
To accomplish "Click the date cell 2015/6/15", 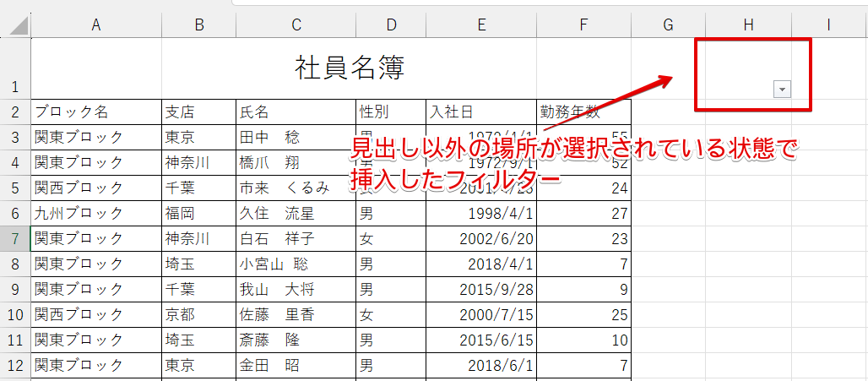I will [x=481, y=340].
